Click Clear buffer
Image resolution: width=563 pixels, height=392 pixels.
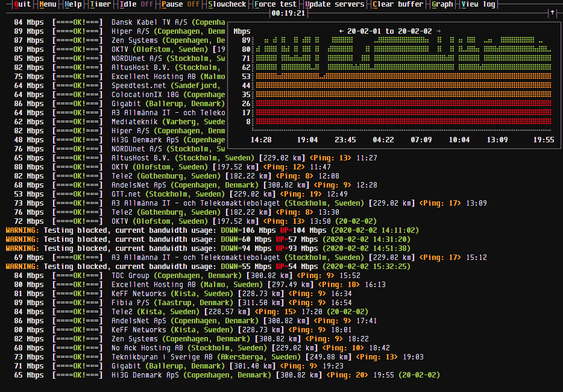point(398,4)
